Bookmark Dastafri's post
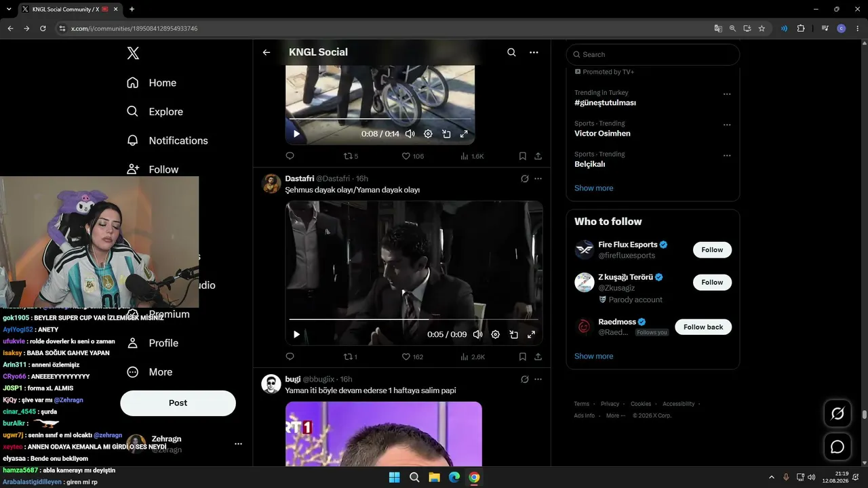The height and width of the screenshot is (488, 868). click(522, 357)
